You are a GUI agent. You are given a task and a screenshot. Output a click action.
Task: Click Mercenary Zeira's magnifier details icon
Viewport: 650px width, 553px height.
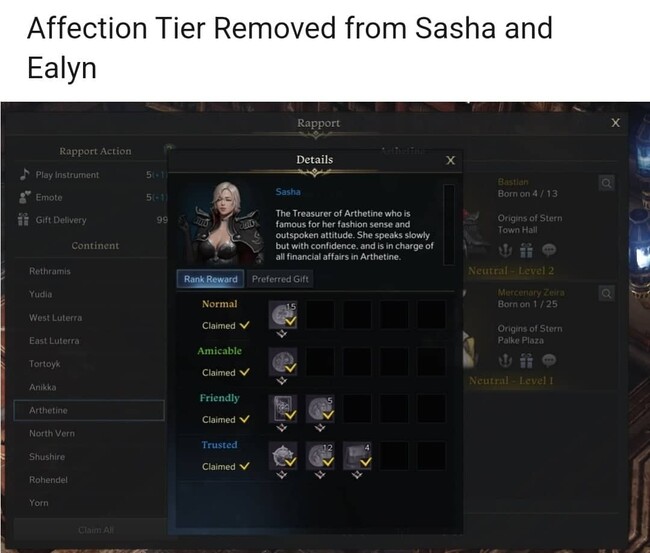(x=606, y=294)
